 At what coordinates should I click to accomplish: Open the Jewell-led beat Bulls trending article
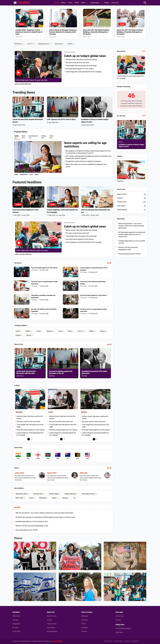(x=28, y=120)
